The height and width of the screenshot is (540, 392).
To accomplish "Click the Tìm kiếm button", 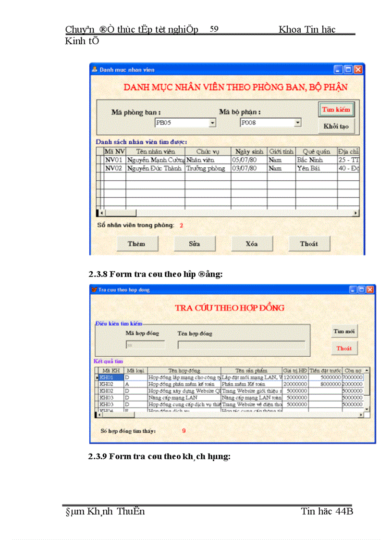I will tap(335, 109).
